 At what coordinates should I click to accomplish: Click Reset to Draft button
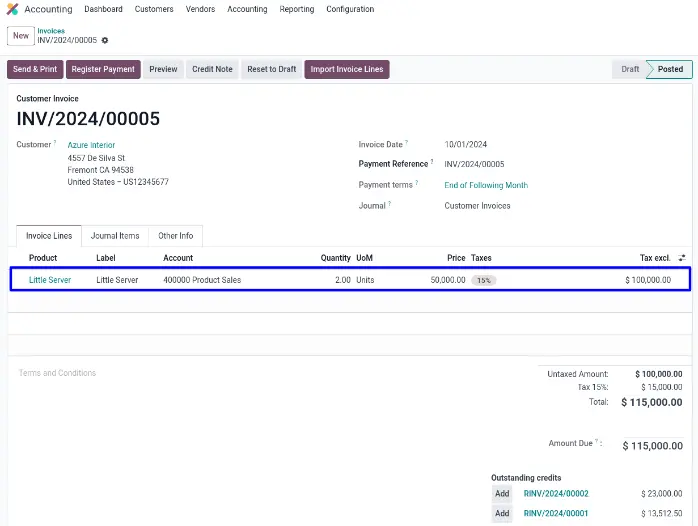coord(272,69)
